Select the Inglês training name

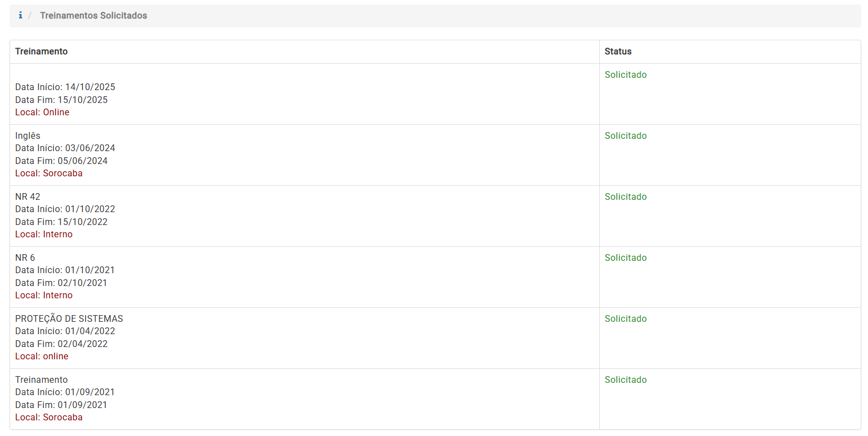click(x=28, y=136)
